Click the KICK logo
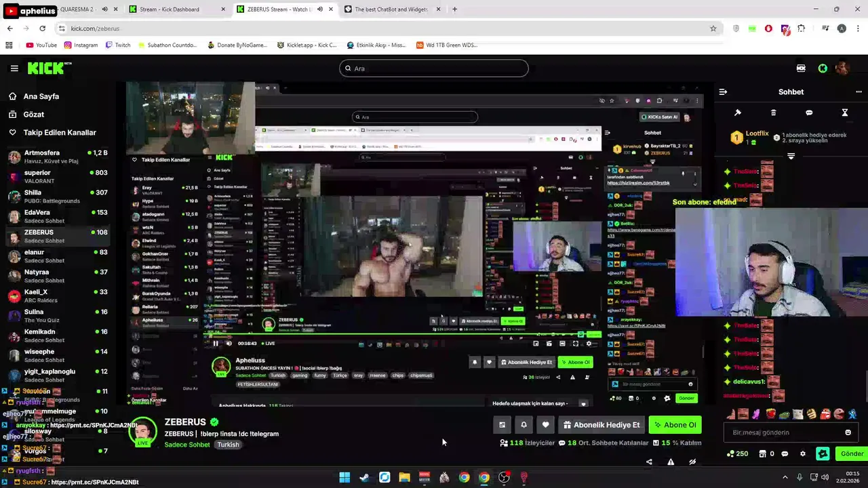The image size is (868, 488). coord(49,68)
